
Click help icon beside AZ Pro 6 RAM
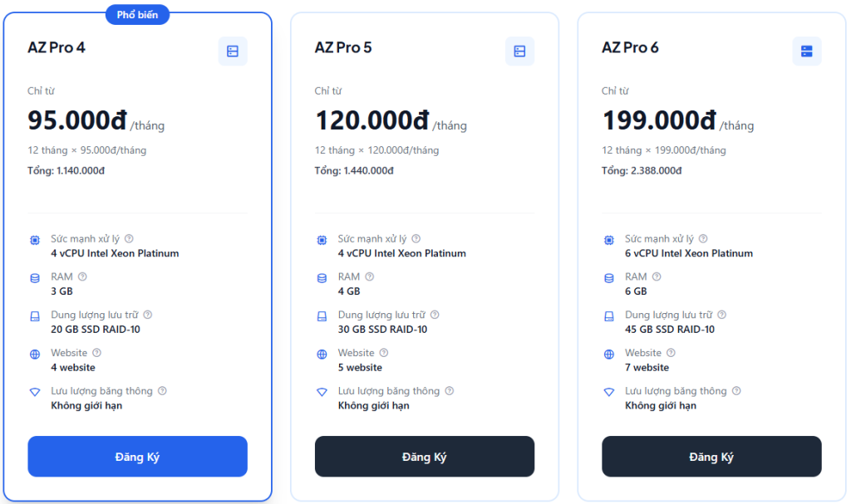point(657,276)
